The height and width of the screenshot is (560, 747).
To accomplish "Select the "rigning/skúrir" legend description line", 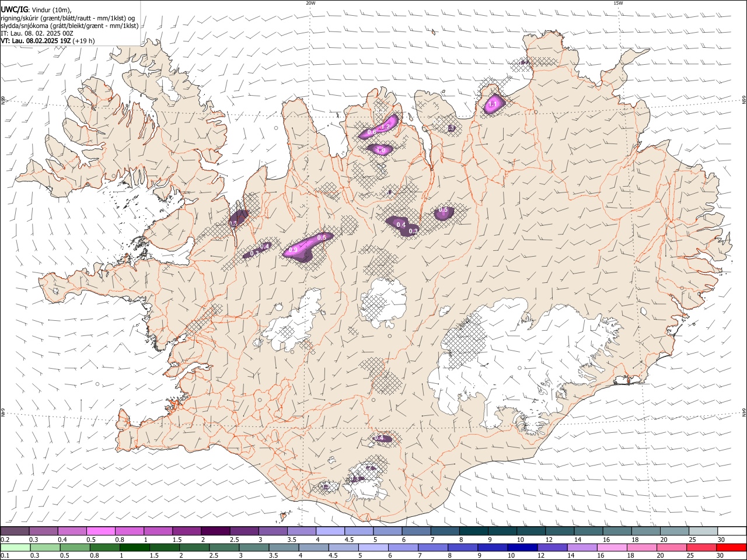I will (x=68, y=17).
